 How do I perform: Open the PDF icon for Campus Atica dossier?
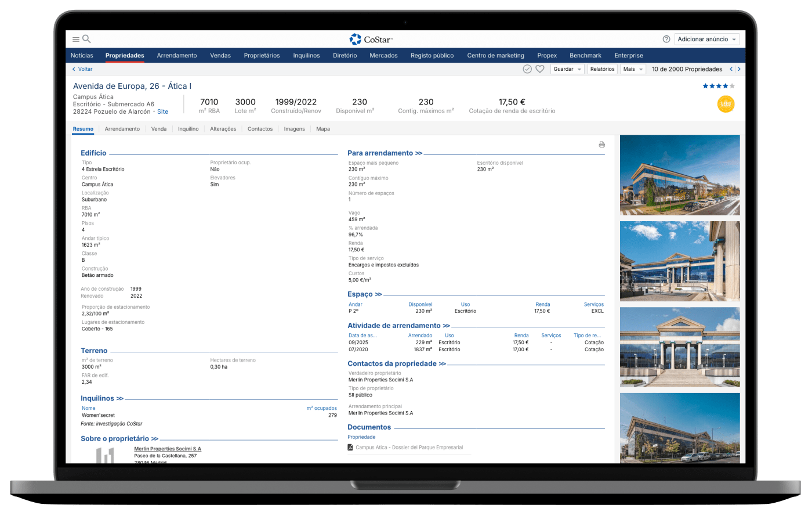[350, 448]
